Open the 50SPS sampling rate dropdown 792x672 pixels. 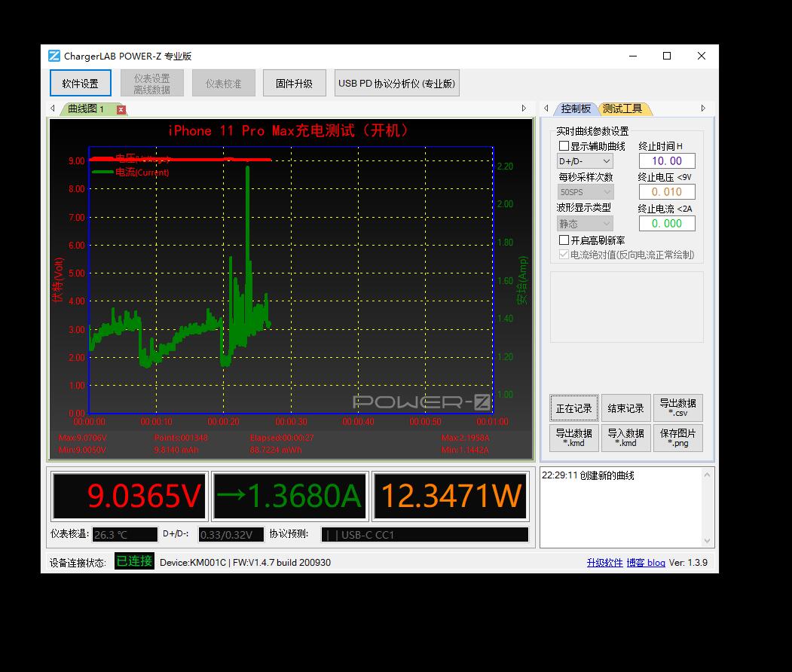tap(585, 192)
